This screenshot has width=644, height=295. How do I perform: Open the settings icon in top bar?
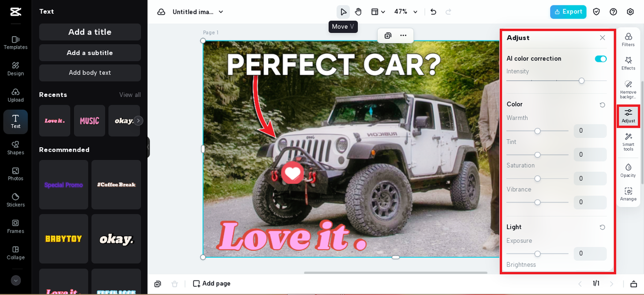click(x=630, y=12)
